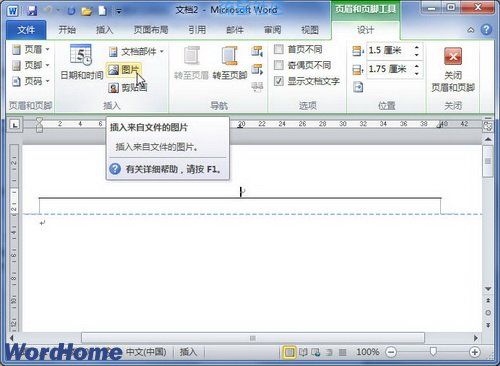Viewport: 500px width, 366px height.
Task: Click 插入 mode in status bar
Action: pos(188,352)
